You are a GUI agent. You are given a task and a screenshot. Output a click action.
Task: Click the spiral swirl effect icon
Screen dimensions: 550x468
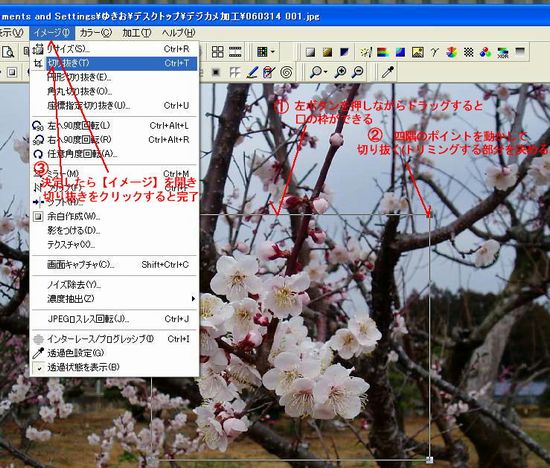pos(287,73)
